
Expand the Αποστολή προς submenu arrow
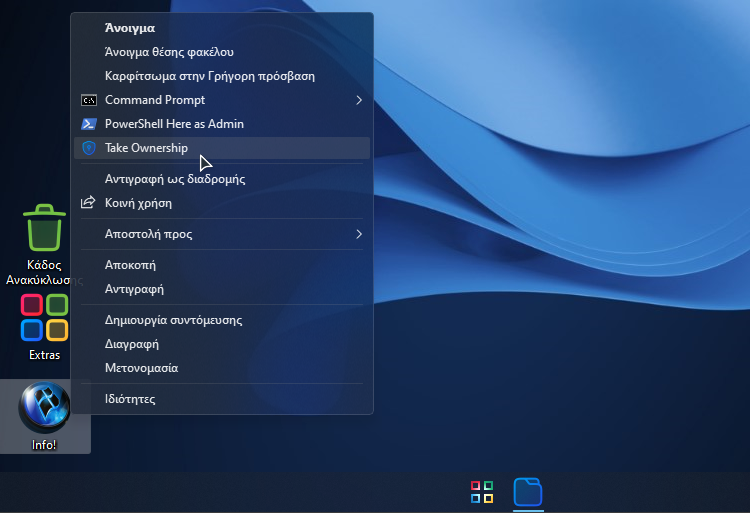(x=359, y=234)
